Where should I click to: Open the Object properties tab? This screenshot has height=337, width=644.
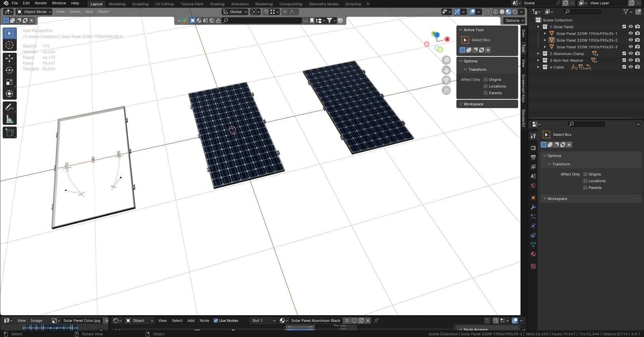click(x=533, y=198)
